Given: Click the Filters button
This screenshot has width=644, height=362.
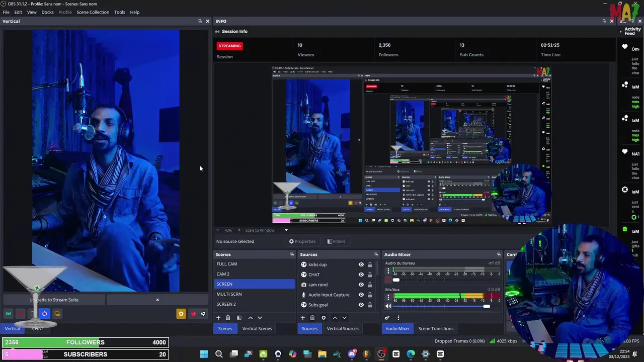Looking at the screenshot, I should (x=336, y=241).
